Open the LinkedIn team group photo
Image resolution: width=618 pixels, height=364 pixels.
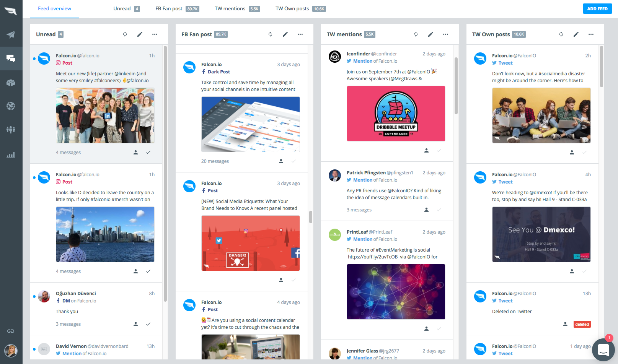coord(105,115)
